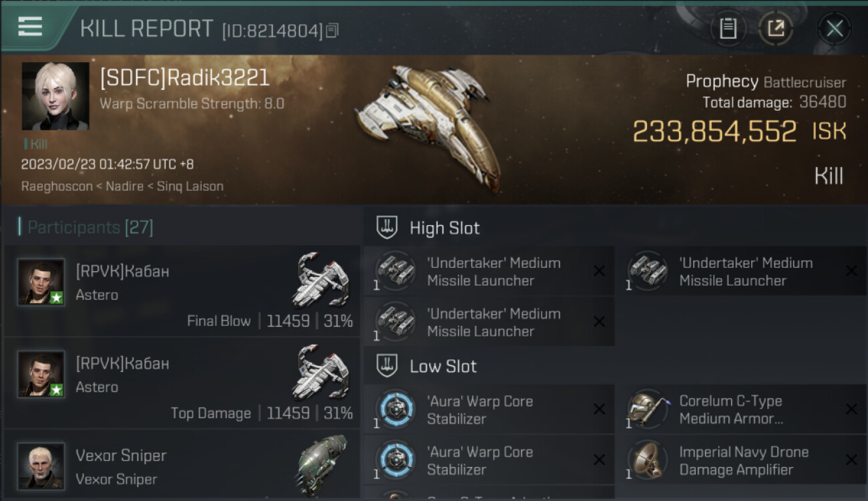The image size is (868, 501).
Task: Select the Vexor Sniper participant row
Action: [x=182, y=466]
